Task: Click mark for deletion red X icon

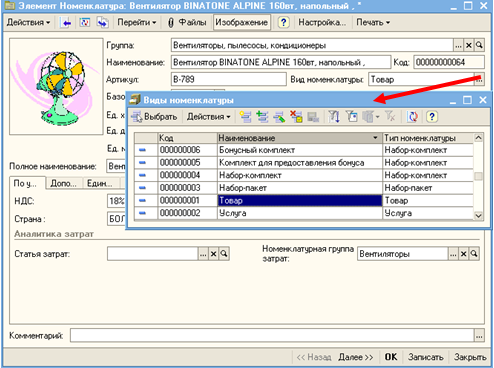Action: coord(296,117)
